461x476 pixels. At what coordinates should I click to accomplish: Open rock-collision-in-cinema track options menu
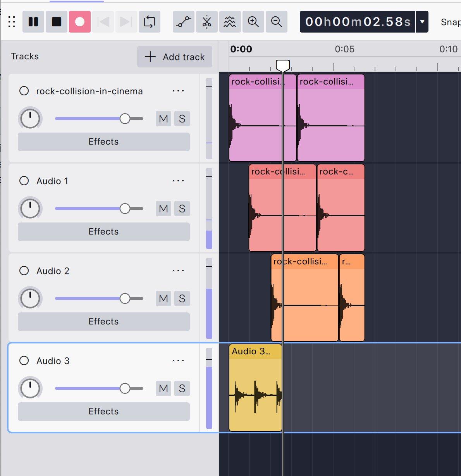(178, 91)
